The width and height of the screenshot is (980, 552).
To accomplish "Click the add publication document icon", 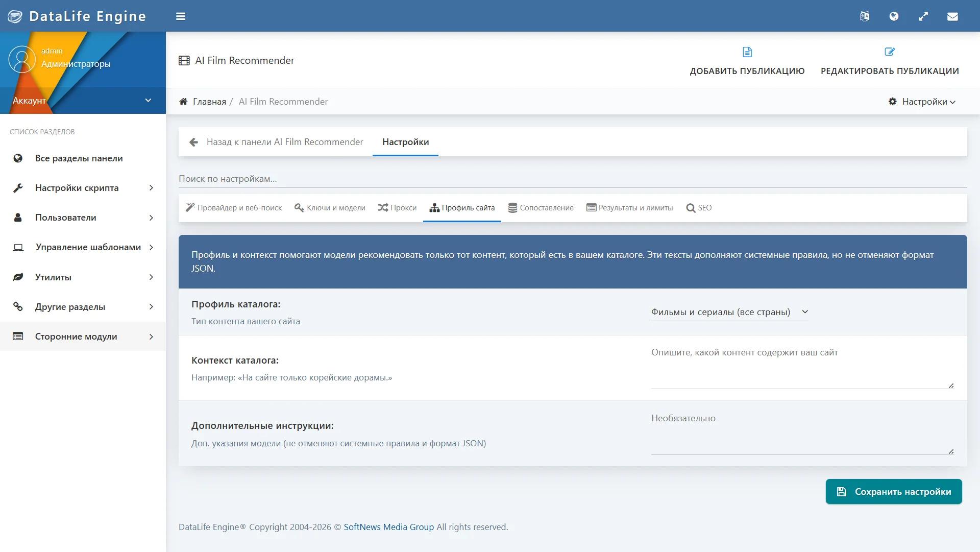I will point(747,52).
